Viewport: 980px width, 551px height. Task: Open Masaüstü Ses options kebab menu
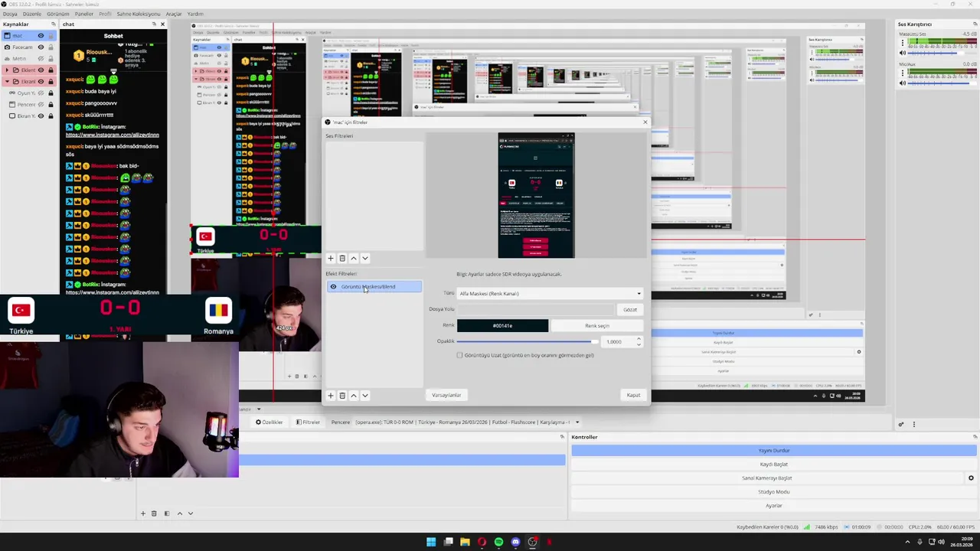pos(903,43)
